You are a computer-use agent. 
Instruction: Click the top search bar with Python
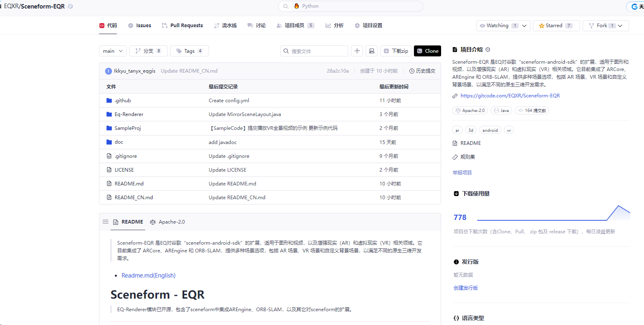(351, 6)
